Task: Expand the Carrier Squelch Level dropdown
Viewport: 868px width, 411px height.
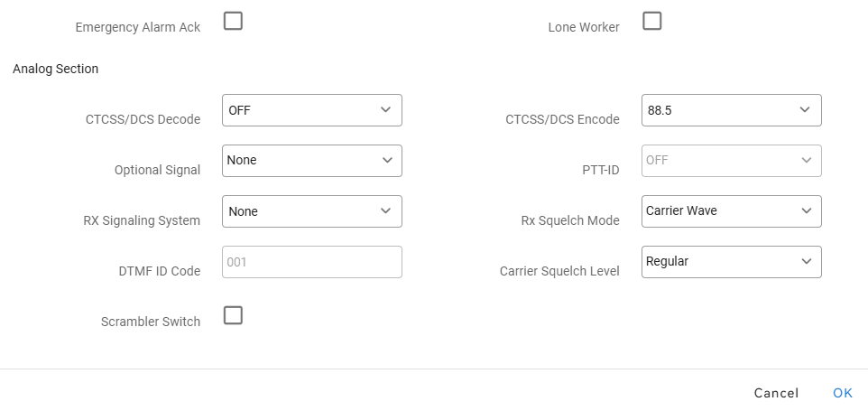Action: tap(731, 262)
